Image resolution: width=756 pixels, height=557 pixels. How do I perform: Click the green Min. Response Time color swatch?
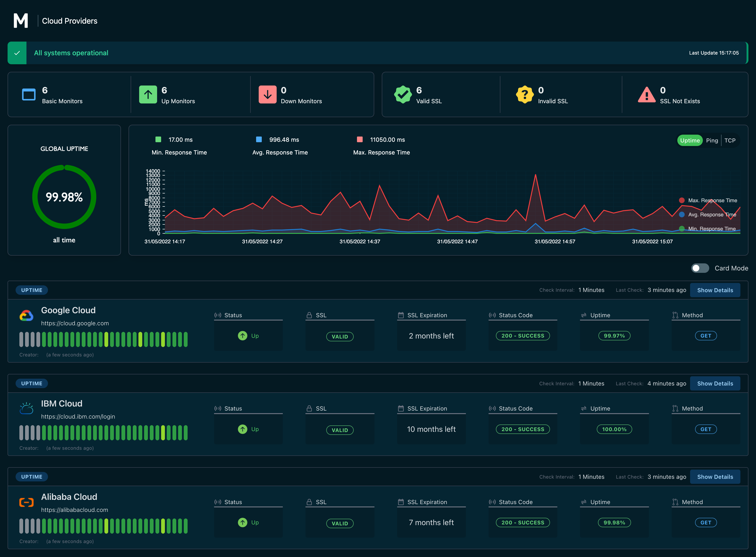pyautogui.click(x=158, y=140)
